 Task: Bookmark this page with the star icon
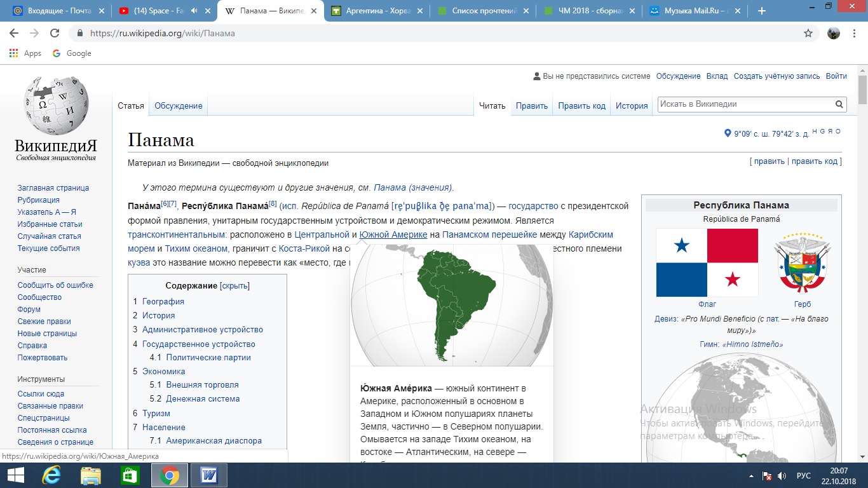pos(808,33)
